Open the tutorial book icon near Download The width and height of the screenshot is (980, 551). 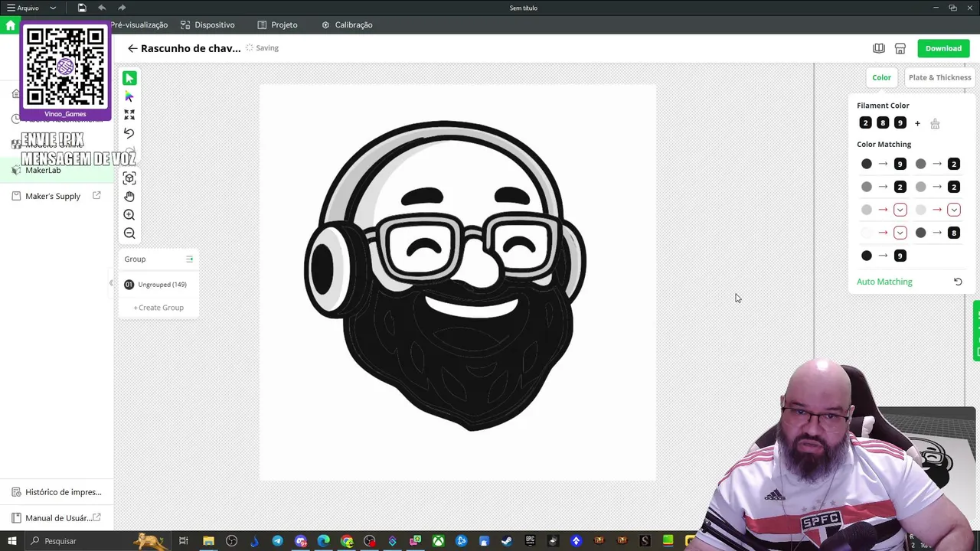[x=879, y=48]
